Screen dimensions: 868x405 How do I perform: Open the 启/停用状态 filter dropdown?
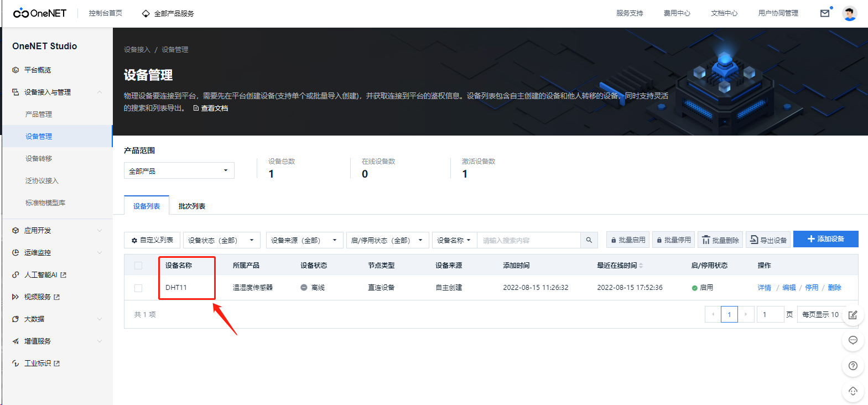(388, 240)
